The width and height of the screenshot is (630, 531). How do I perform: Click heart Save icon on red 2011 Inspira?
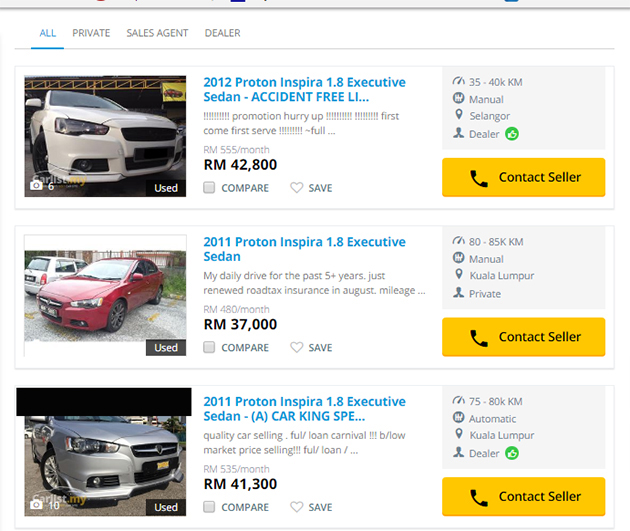click(x=297, y=348)
